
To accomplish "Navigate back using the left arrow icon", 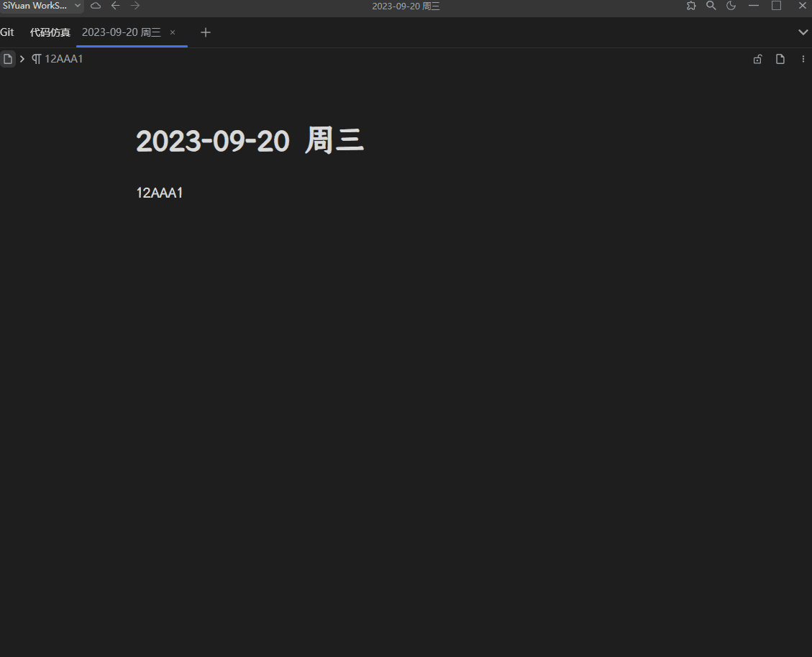I will point(115,6).
